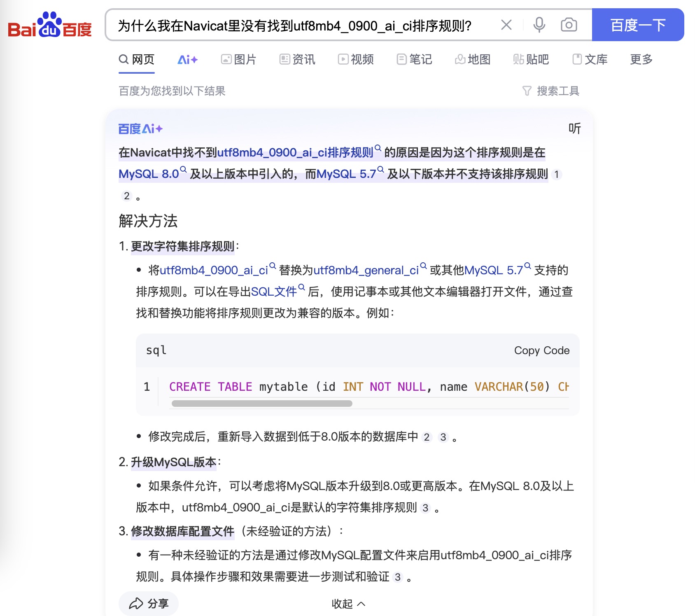This screenshot has width=695, height=616.
Task: Open the utf8mb4_general_ci link
Action: 370,270
